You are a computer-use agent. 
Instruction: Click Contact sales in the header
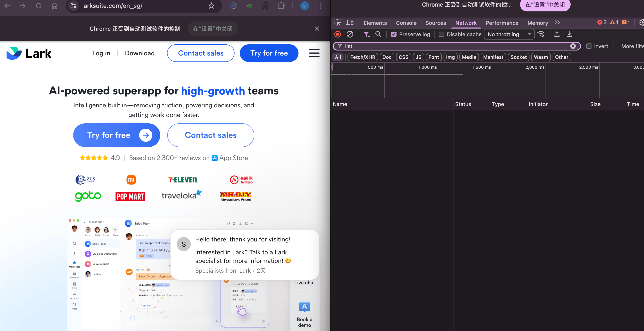[201, 53]
